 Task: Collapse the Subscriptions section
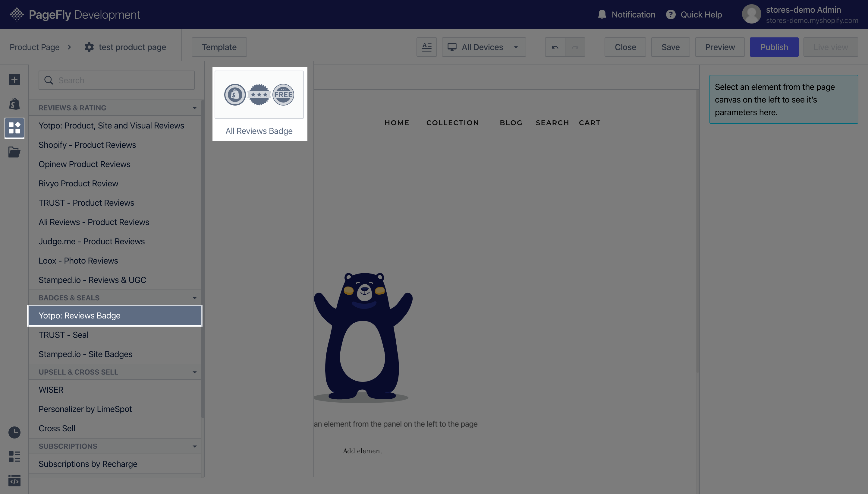coord(195,446)
